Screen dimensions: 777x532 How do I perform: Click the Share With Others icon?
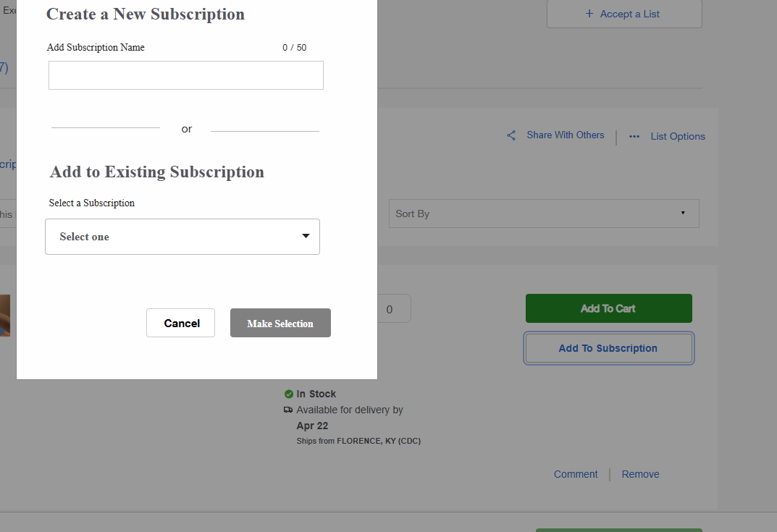pos(511,135)
